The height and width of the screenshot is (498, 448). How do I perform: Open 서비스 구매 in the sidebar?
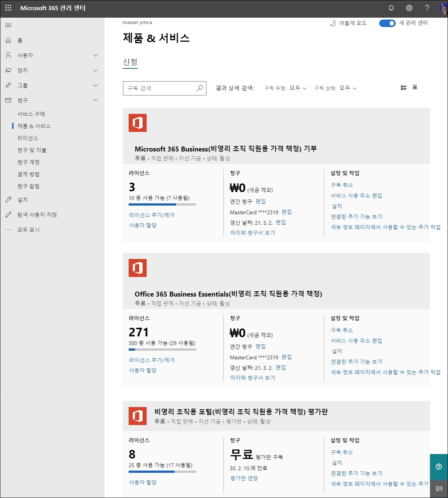(x=31, y=114)
